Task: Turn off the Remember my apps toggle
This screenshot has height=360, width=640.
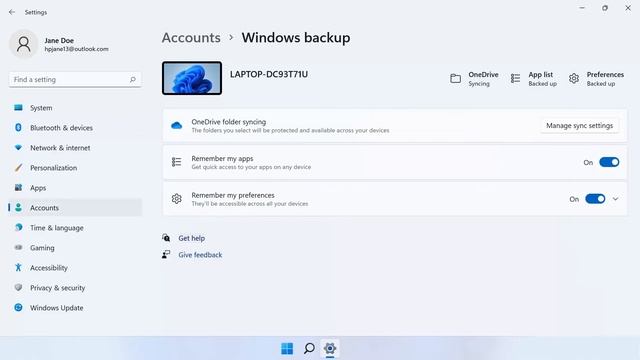Action: tap(609, 162)
